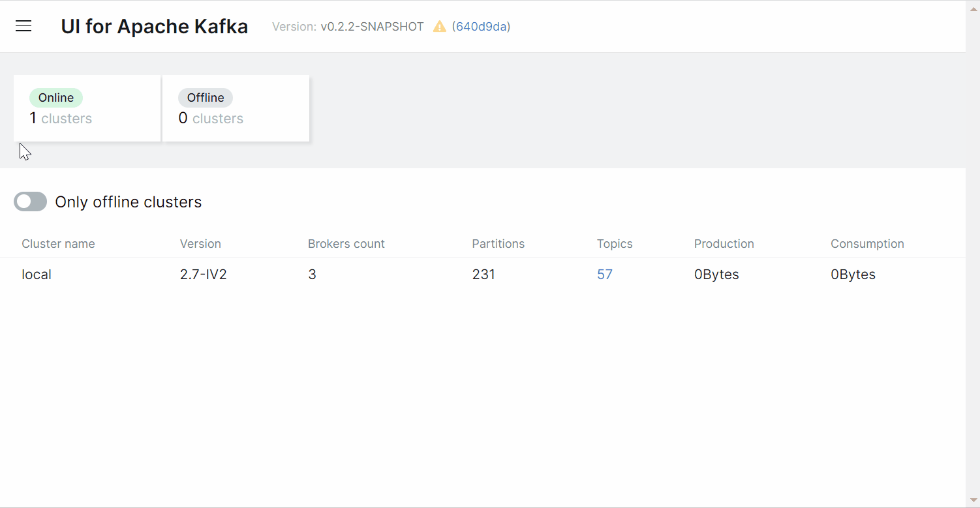Select the Topics column header
The width and height of the screenshot is (980, 508).
[614, 243]
